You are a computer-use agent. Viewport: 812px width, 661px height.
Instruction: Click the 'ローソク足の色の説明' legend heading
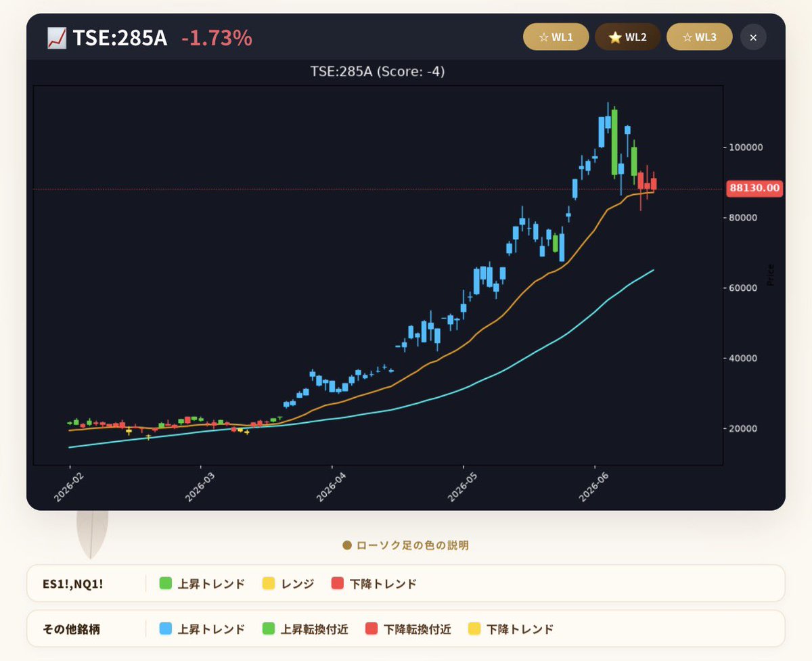[x=413, y=545]
